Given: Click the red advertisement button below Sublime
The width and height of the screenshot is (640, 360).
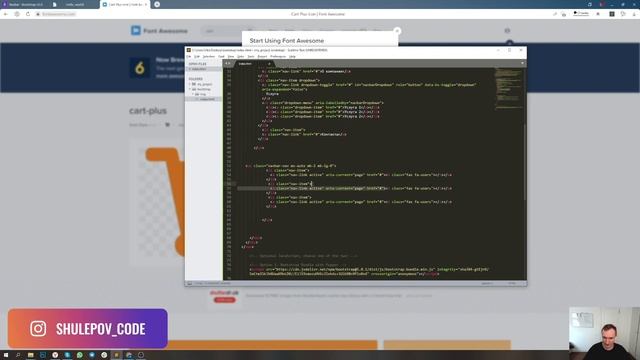Looking at the screenshot, I should [224, 300].
